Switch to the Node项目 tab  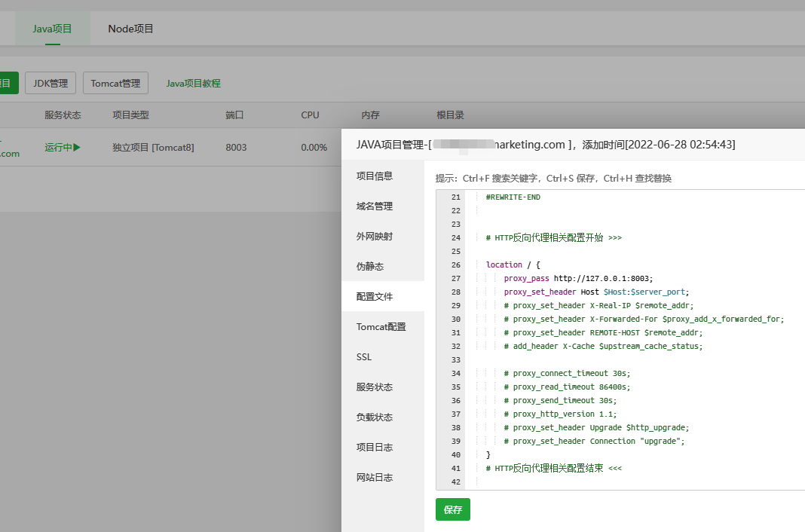click(x=130, y=29)
